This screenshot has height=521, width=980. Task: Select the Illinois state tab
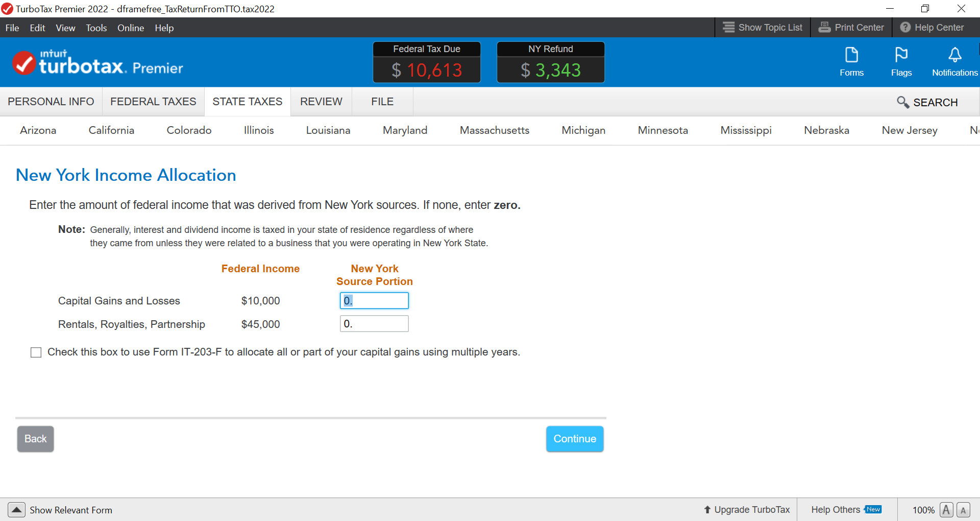click(259, 130)
